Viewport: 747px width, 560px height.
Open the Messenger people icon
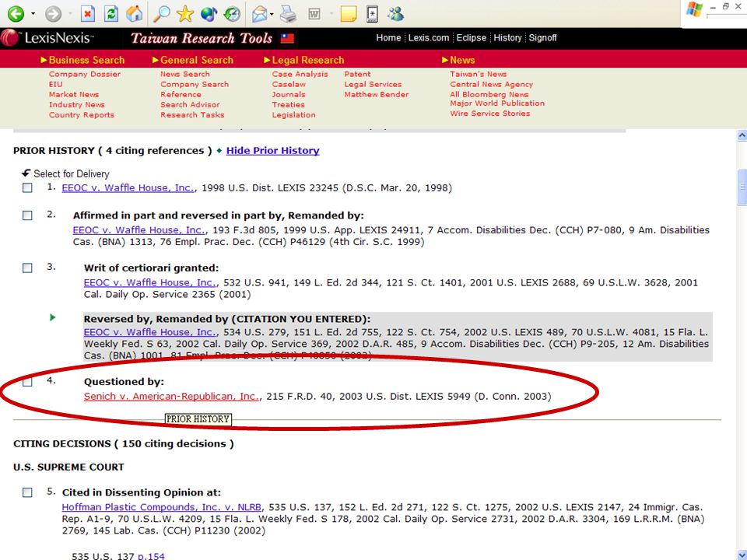[395, 14]
